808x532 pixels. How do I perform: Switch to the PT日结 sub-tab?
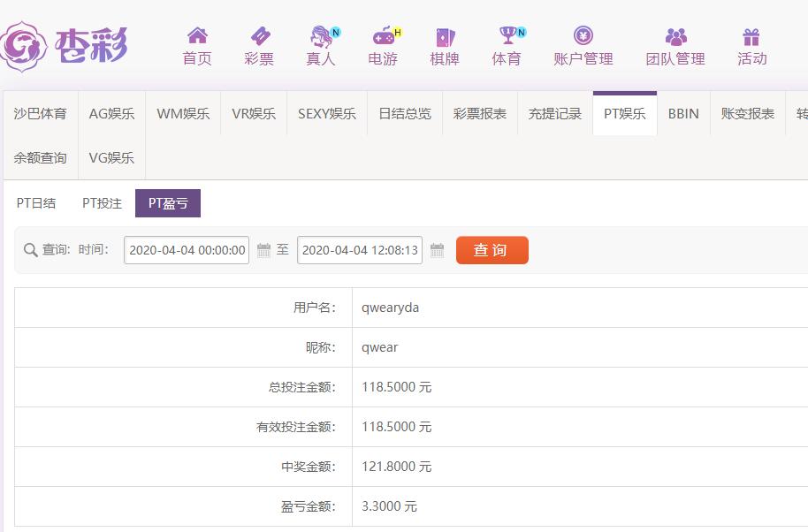36,203
